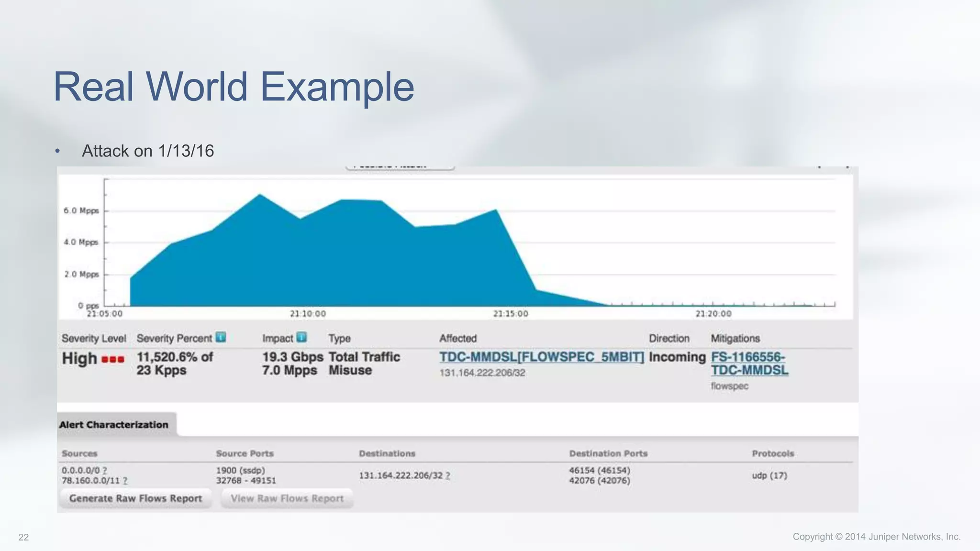Click the Sources column header

click(x=79, y=453)
